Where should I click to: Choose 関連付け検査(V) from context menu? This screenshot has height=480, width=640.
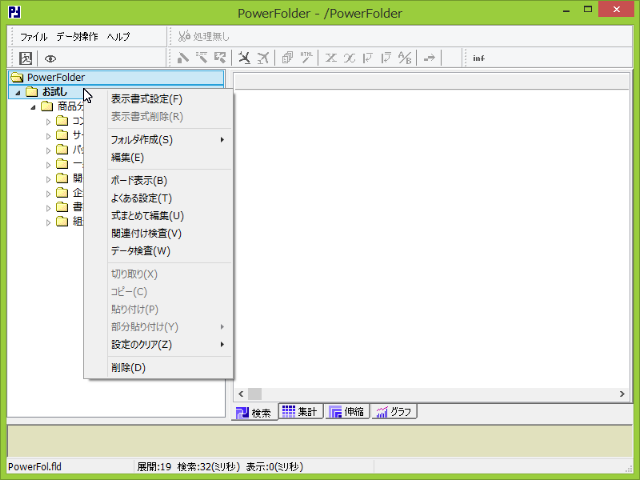(159, 233)
